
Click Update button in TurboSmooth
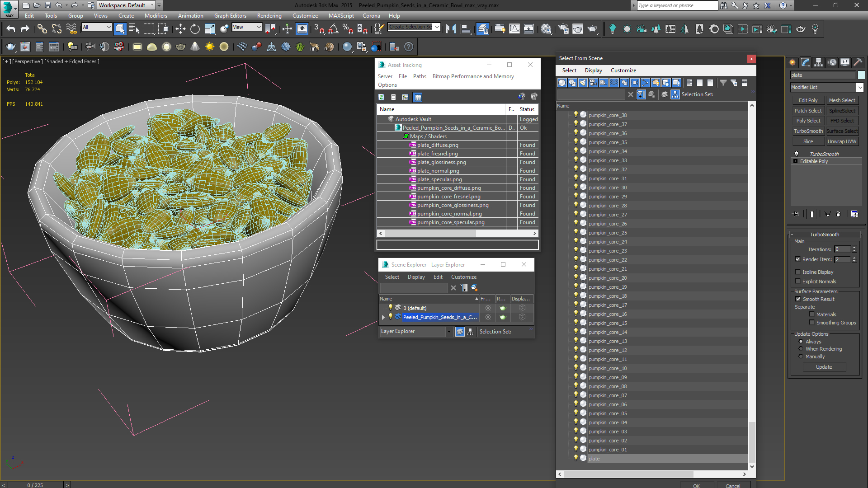tap(824, 367)
